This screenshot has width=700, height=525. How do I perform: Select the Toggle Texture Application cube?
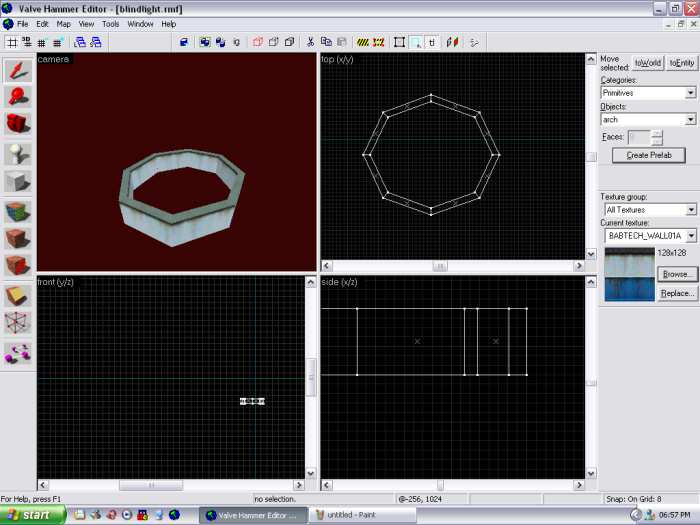pyautogui.click(x=17, y=212)
